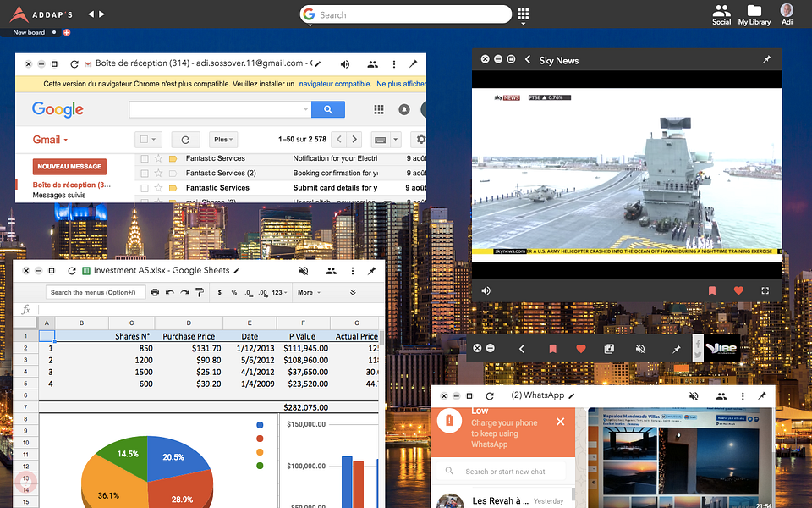Reload the Google Sheets window
Viewport: 812px width, 508px height.
[72, 271]
